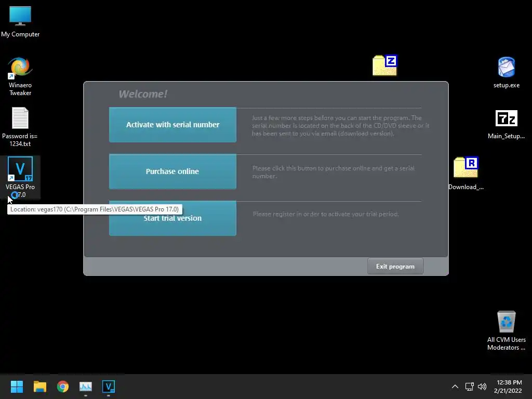
Task: Switch to VEGAS Pro in the taskbar
Action: pos(109,387)
